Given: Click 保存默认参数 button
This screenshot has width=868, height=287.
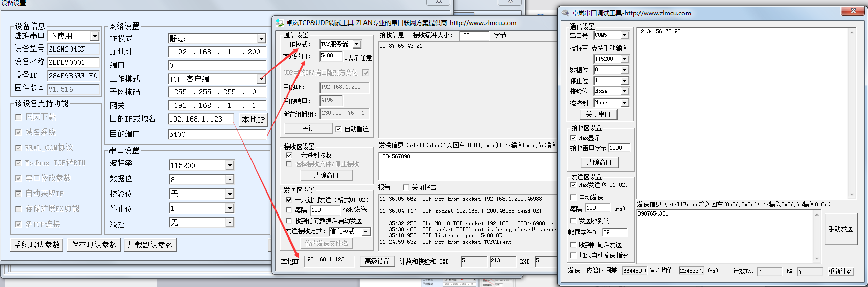Looking at the screenshot, I should point(94,245).
